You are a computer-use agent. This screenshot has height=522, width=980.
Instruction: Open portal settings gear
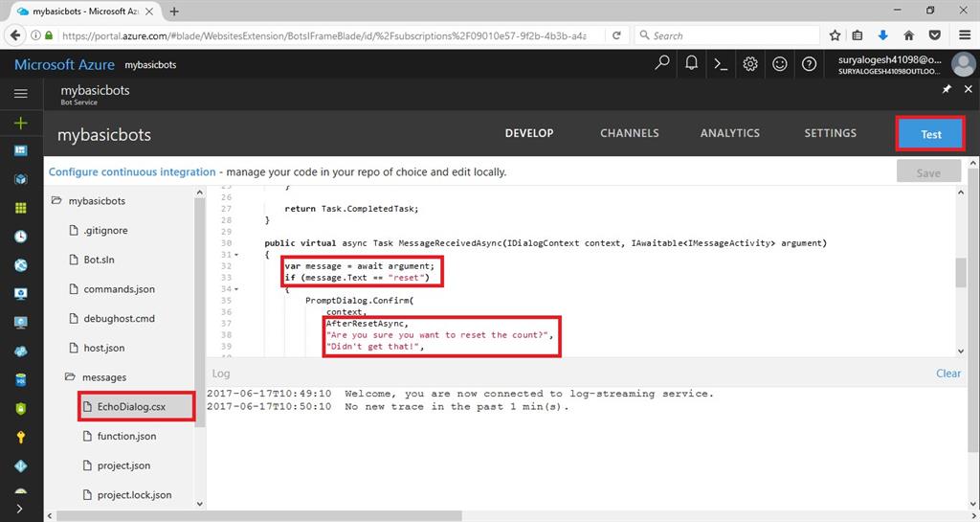pyautogui.click(x=750, y=64)
